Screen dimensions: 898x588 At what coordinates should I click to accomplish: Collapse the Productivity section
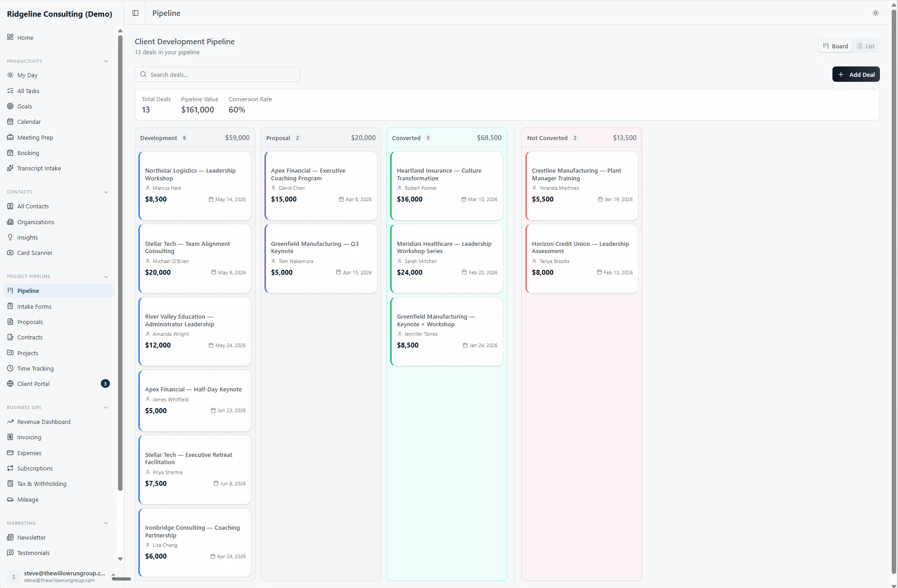[106, 61]
